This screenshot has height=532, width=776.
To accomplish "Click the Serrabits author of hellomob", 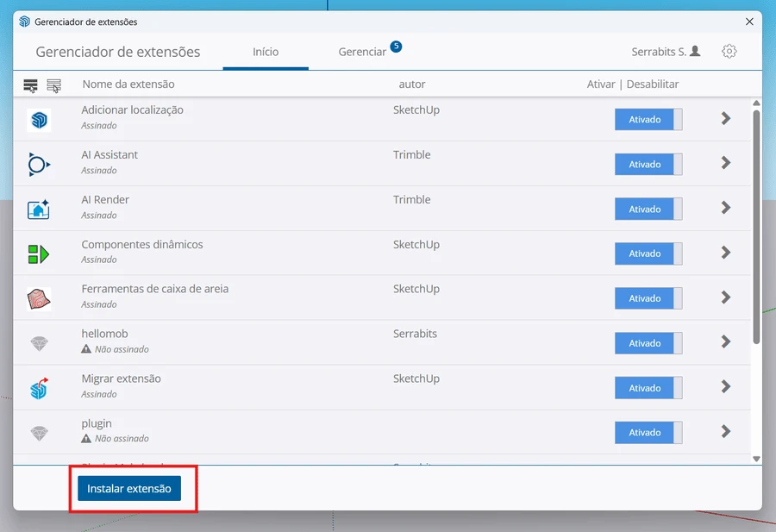I will click(x=415, y=334).
